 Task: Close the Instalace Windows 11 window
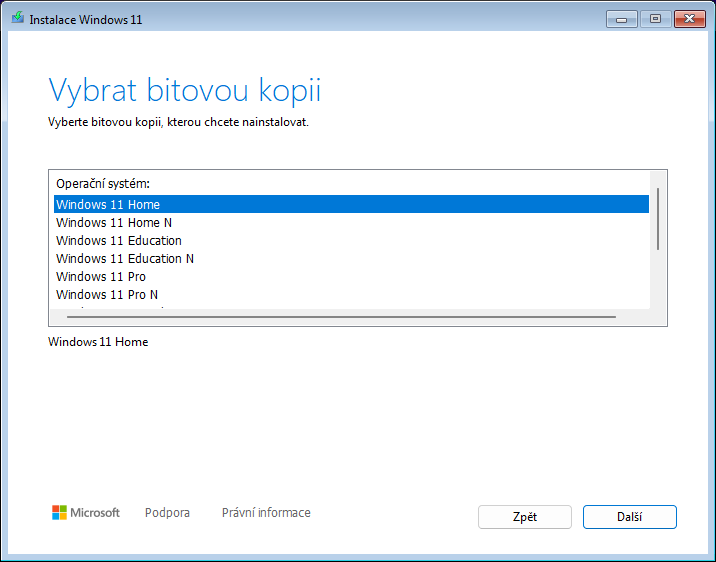tap(690, 19)
